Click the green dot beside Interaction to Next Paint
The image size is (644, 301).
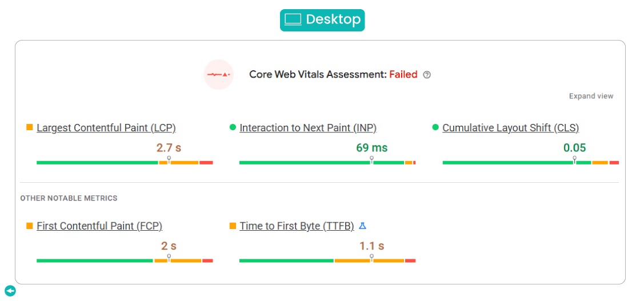(233, 127)
